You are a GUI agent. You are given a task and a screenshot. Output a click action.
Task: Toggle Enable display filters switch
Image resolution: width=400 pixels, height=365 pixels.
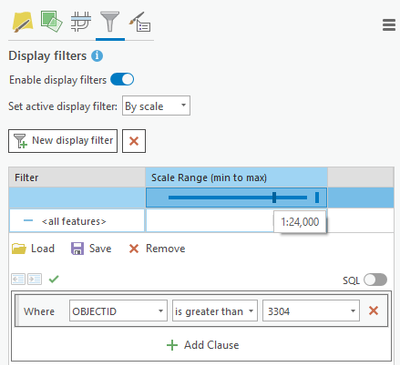click(x=122, y=80)
